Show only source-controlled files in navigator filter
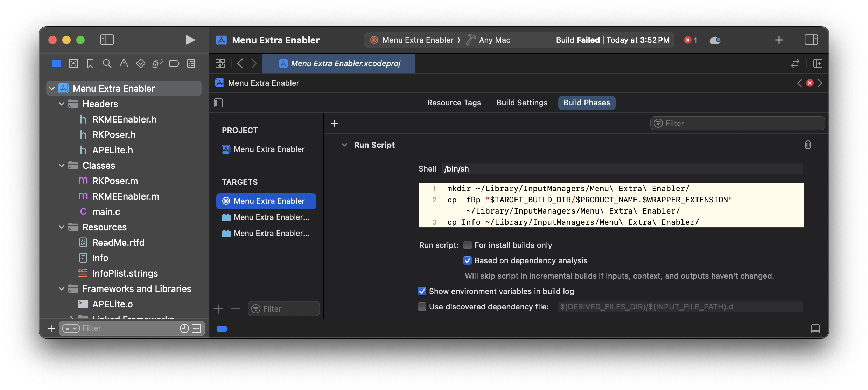 coord(197,328)
